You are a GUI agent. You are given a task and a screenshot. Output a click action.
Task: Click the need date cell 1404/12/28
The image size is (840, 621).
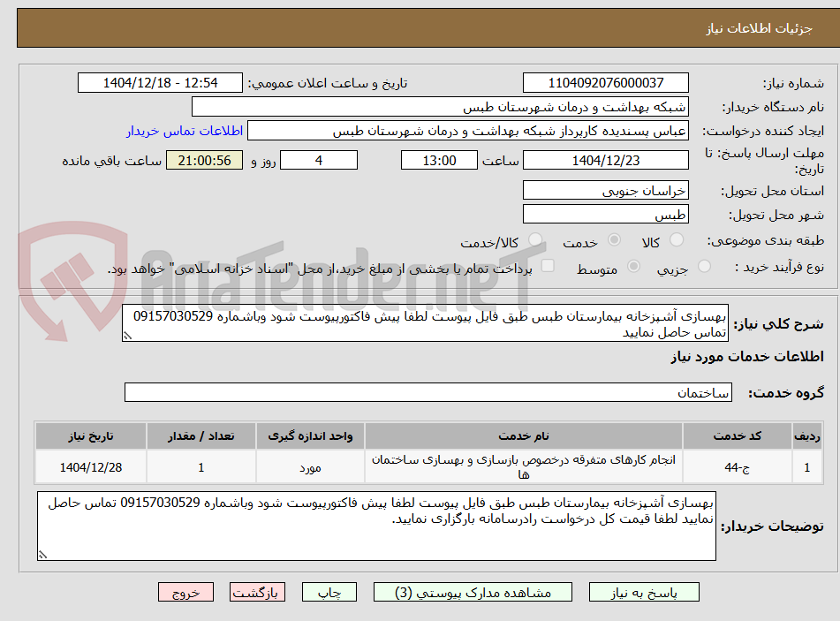(x=90, y=467)
